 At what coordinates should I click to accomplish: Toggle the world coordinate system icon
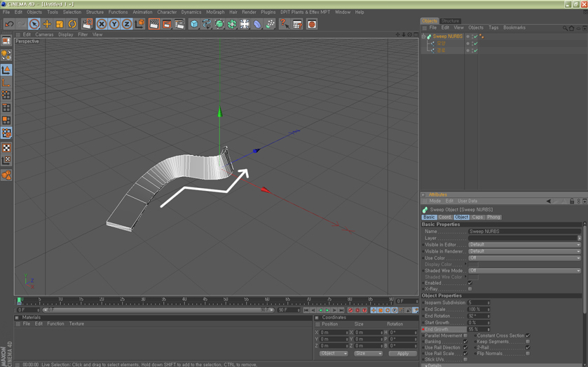pos(139,24)
